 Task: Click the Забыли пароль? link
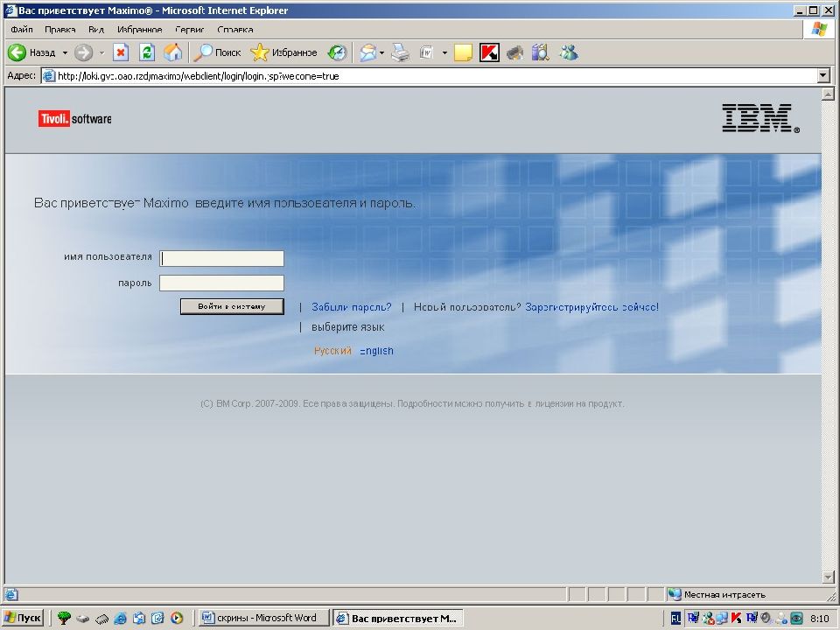(x=352, y=307)
